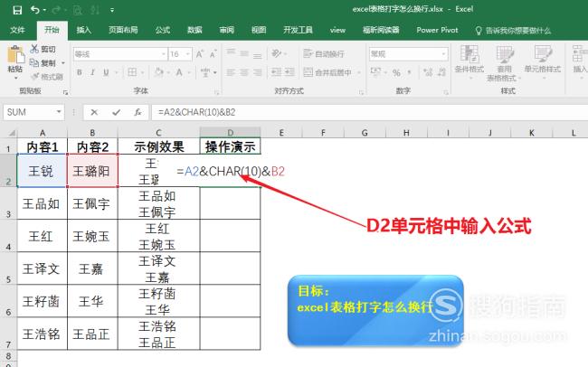The image size is (588, 367).
Task: Open Cell Styles (单元格样式)
Action: coord(542,60)
